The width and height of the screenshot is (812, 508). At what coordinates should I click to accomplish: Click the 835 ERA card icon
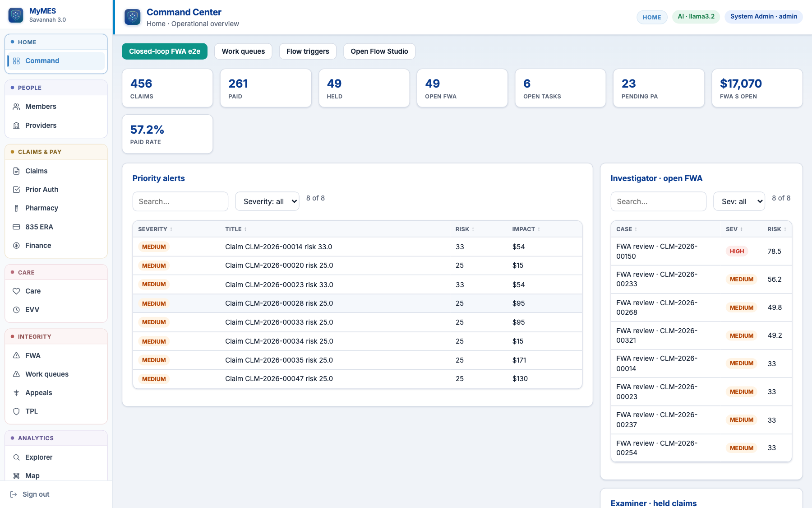16,227
